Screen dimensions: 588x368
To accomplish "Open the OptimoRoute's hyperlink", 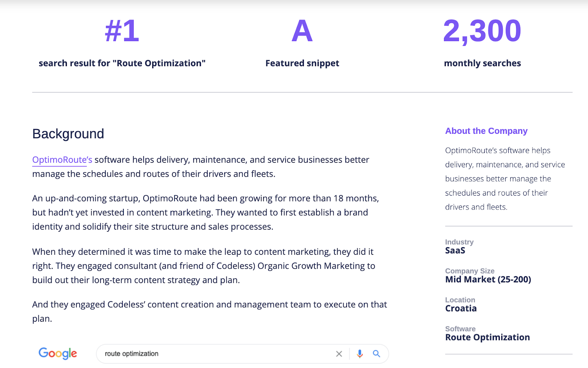I will pyautogui.click(x=62, y=160).
